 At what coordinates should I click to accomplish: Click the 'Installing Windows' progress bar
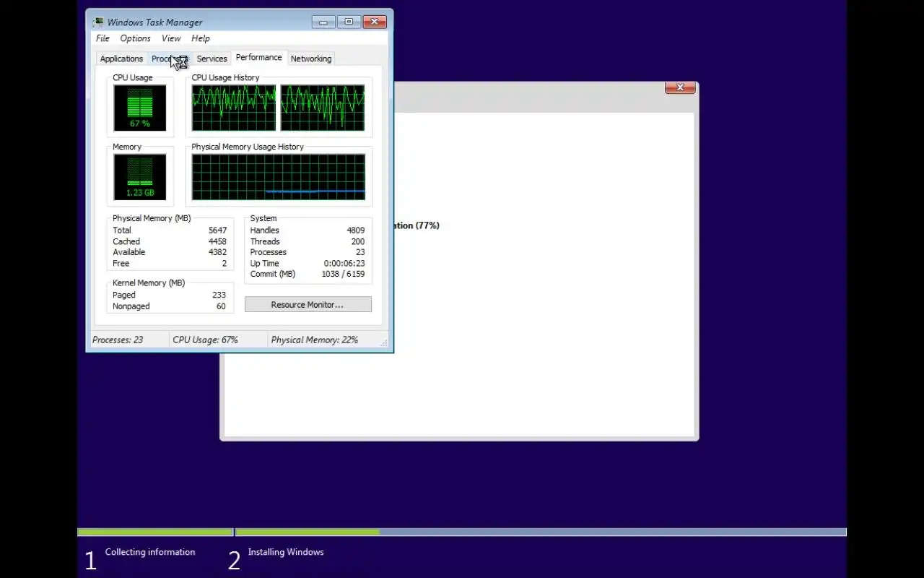click(541, 532)
